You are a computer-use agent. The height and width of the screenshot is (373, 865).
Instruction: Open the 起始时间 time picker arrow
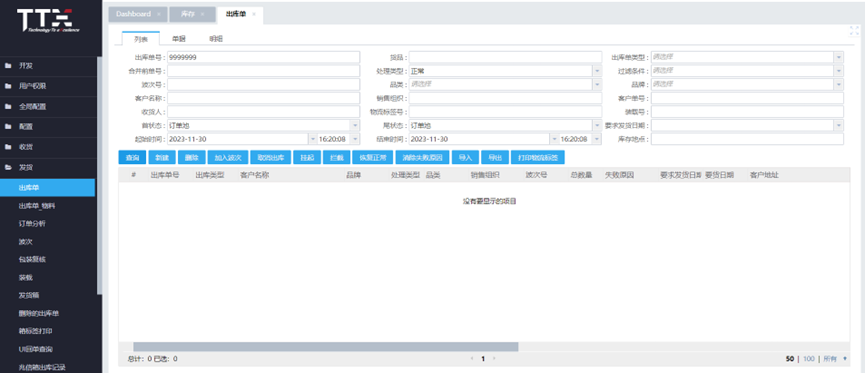(355, 139)
